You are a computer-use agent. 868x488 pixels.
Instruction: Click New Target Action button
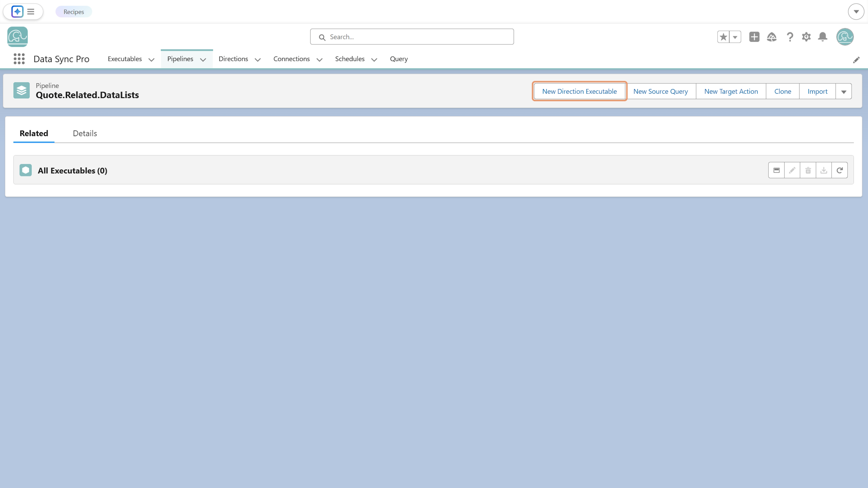[x=731, y=91]
